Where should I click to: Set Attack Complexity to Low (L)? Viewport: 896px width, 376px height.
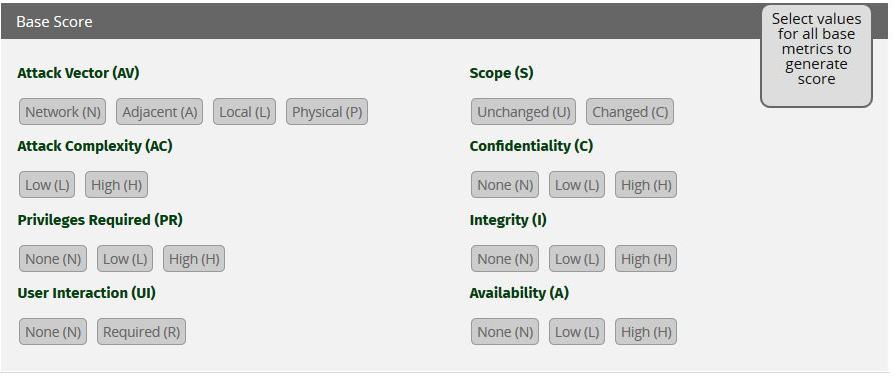[x=47, y=185]
